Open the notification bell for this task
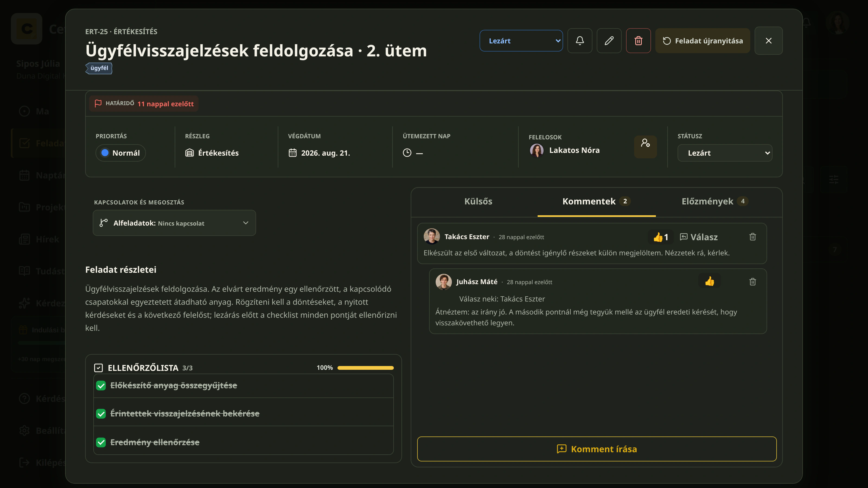 click(580, 41)
